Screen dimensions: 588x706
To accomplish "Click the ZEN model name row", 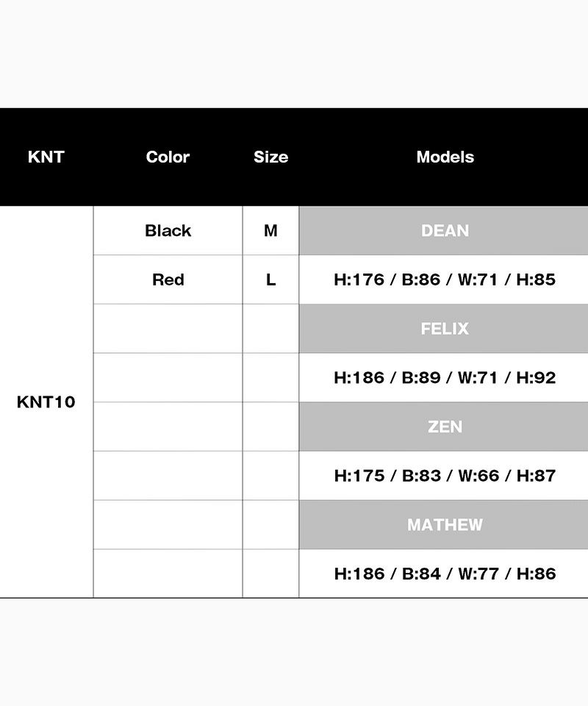I will coord(445,427).
